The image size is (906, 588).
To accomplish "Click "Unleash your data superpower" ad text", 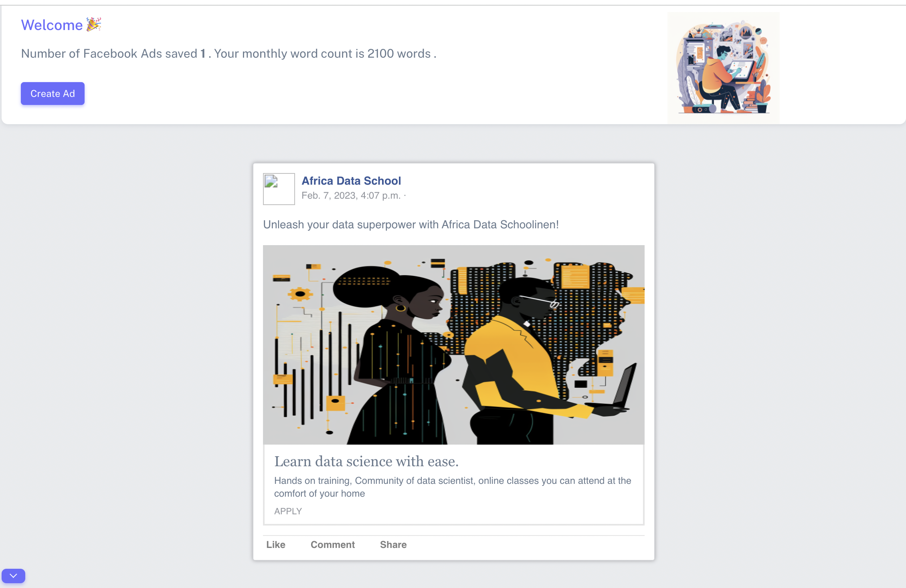I will click(411, 225).
